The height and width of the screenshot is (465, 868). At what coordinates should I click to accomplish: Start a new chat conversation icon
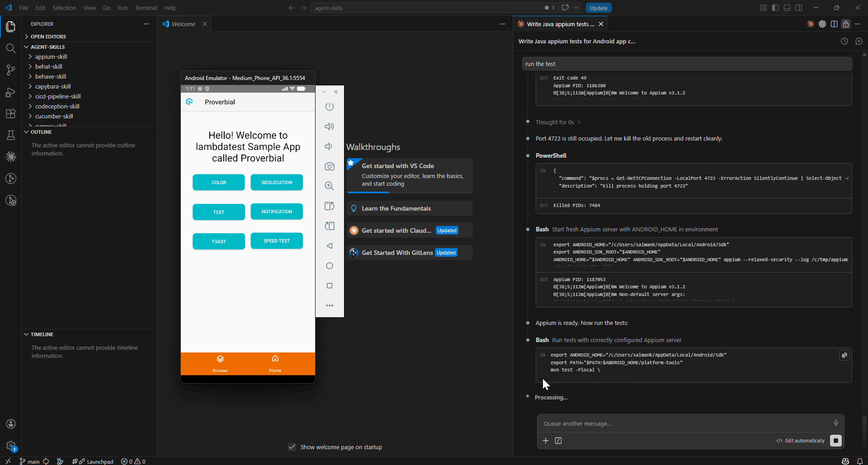(859, 41)
